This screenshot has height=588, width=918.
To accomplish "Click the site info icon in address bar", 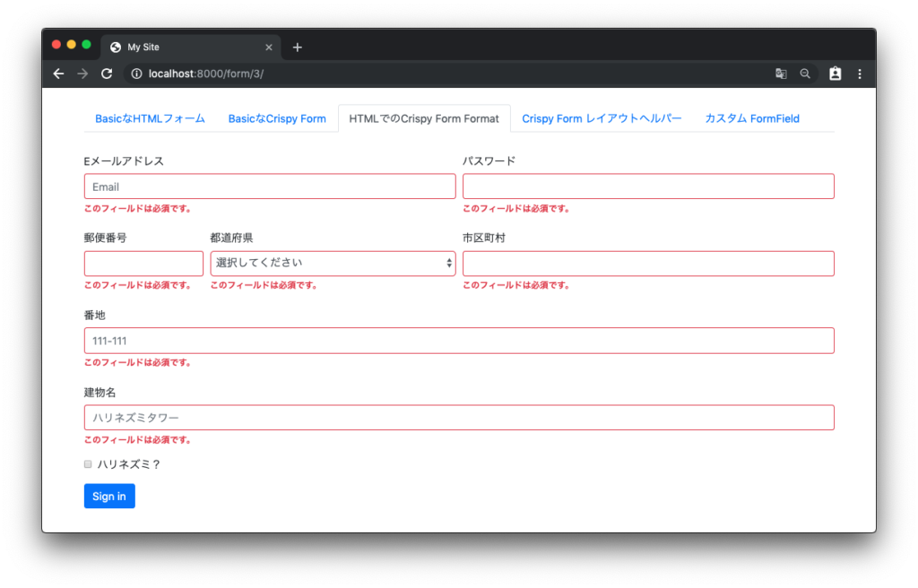I will click(x=136, y=74).
